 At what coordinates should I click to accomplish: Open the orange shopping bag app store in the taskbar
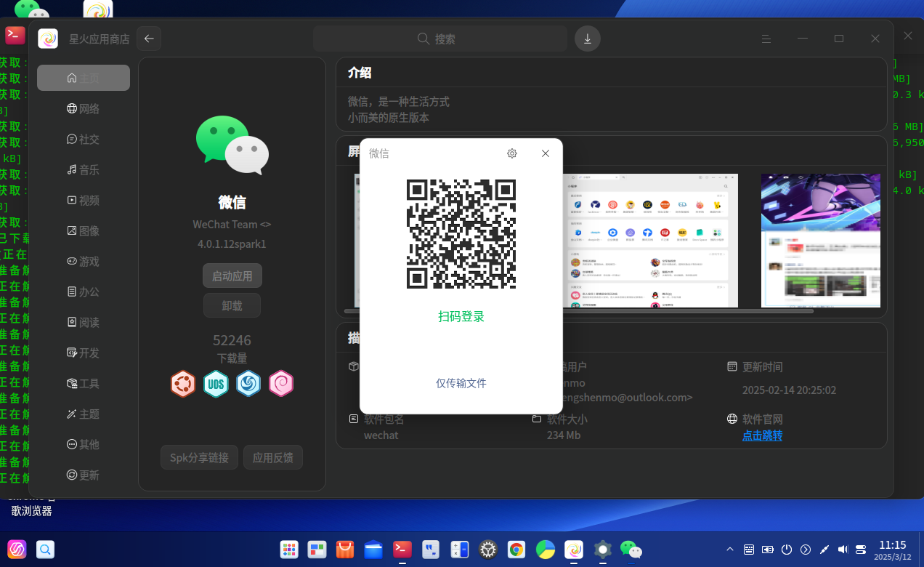pyautogui.click(x=346, y=550)
